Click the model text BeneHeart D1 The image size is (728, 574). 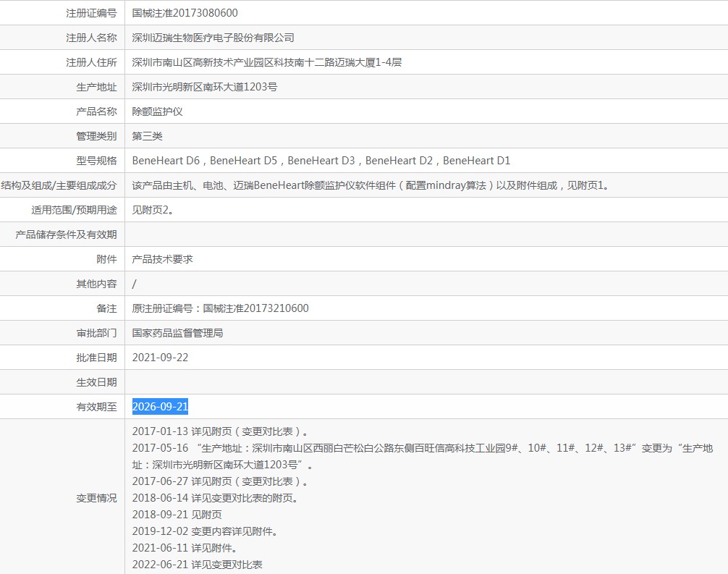(476, 161)
